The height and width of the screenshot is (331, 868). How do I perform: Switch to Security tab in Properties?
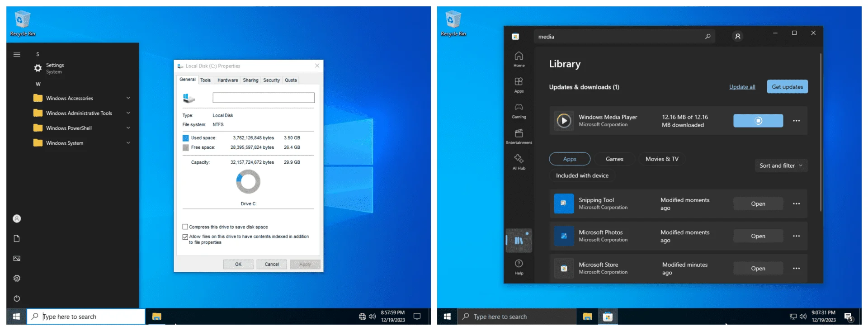[271, 80]
